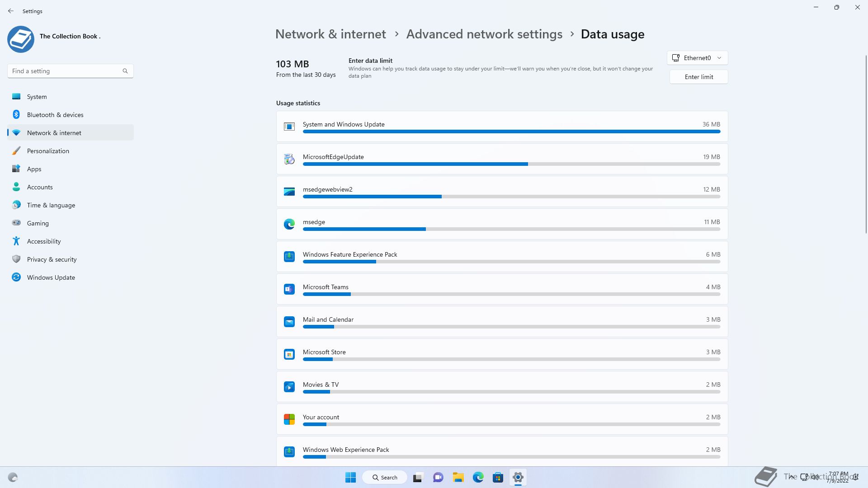Click the Enter limit button
The height and width of the screenshot is (488, 868).
point(698,77)
